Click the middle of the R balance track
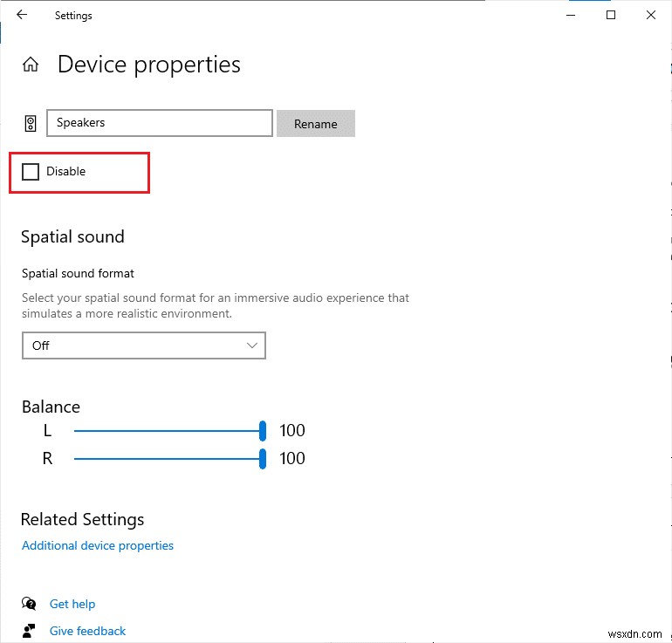Viewport: 672px width, 643px height. [x=168, y=459]
